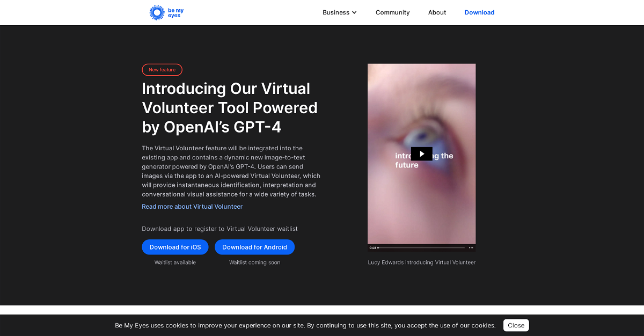Click Download for iOS button
Image resolution: width=644 pixels, height=336 pixels.
tap(175, 247)
